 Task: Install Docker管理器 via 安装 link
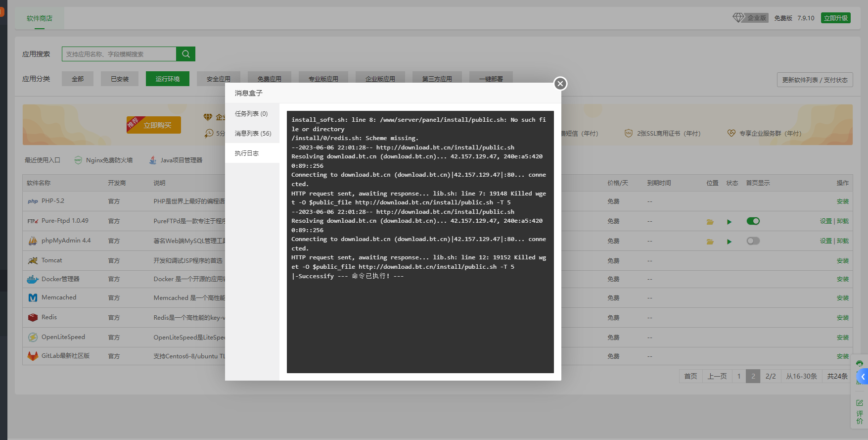843,279
